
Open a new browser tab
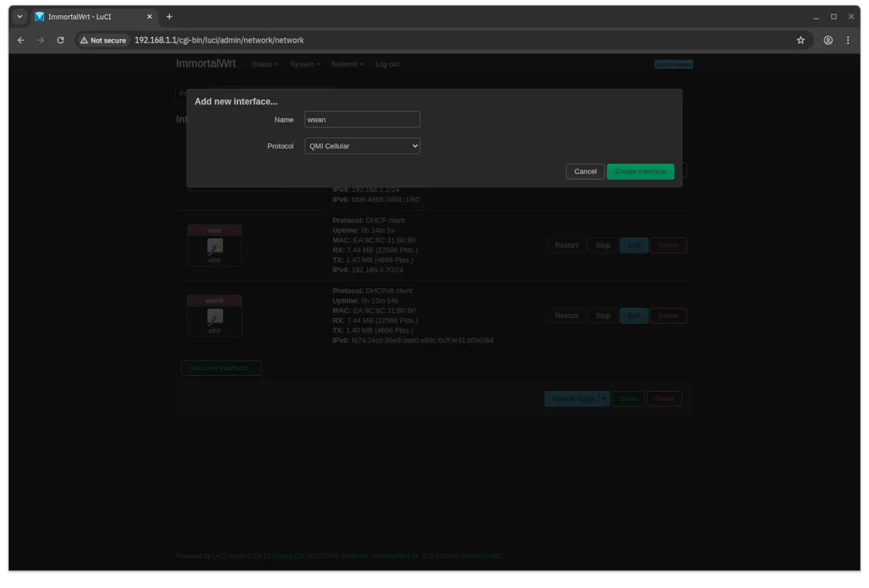pyautogui.click(x=169, y=17)
